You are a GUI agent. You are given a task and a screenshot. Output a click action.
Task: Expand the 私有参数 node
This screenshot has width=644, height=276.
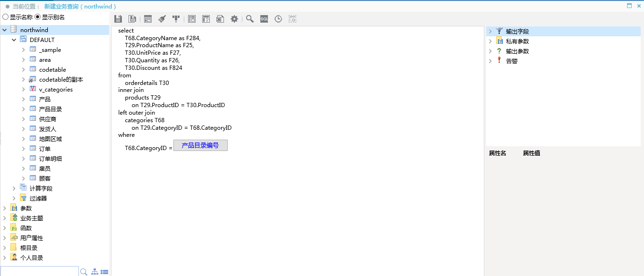pos(490,41)
